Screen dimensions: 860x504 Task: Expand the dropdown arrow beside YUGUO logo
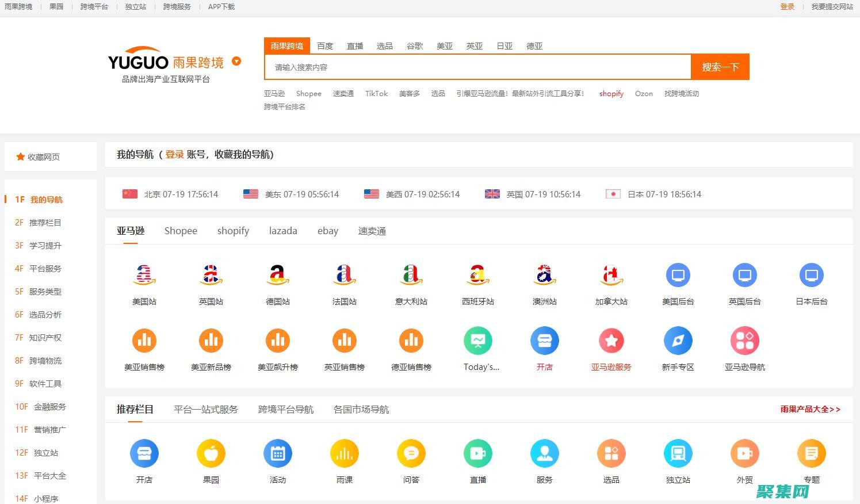point(236,62)
